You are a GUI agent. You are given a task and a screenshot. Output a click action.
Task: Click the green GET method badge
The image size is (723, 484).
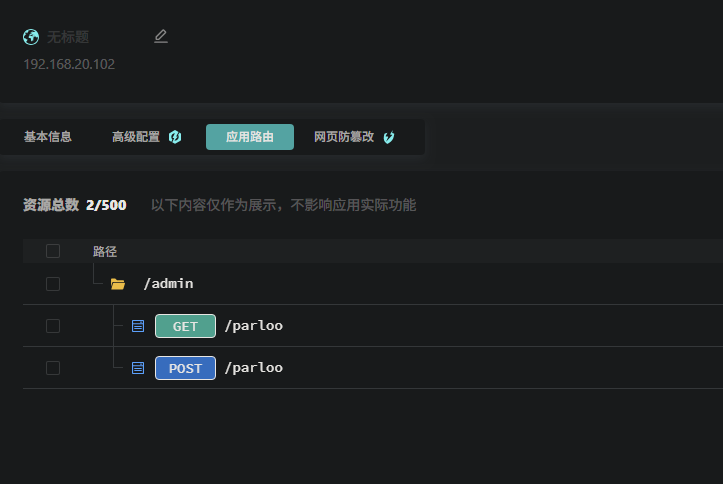(185, 326)
